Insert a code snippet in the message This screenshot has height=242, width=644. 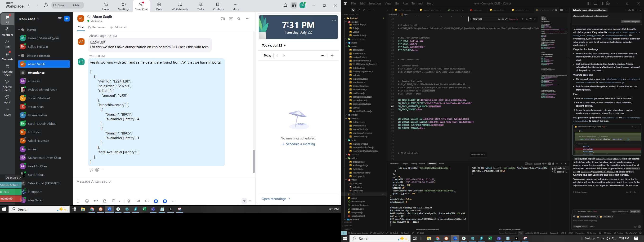click(x=147, y=201)
